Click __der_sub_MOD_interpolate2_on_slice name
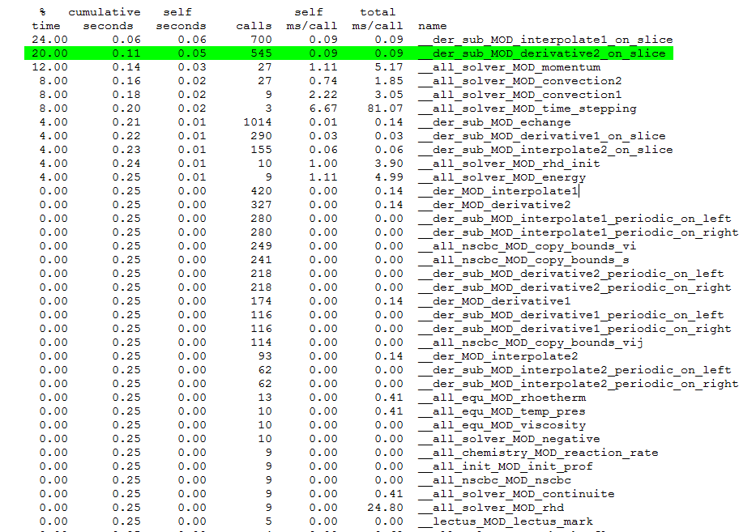Viewport: 756px width, 532px height. [x=545, y=150]
